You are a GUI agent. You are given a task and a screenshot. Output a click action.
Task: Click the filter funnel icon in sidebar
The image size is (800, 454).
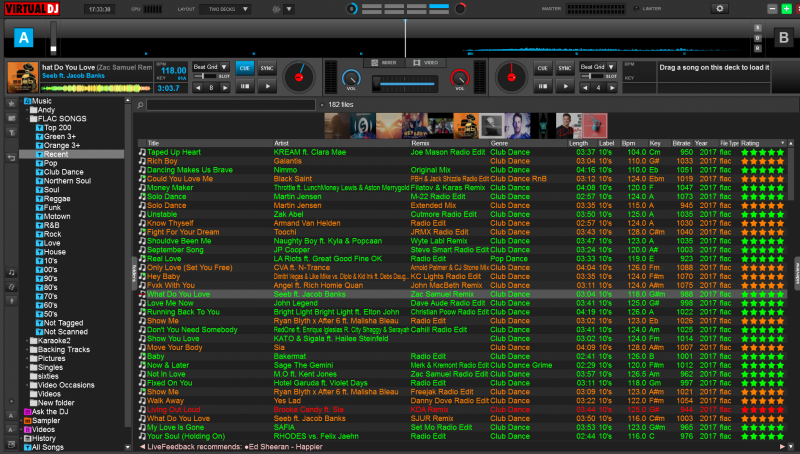11,133
